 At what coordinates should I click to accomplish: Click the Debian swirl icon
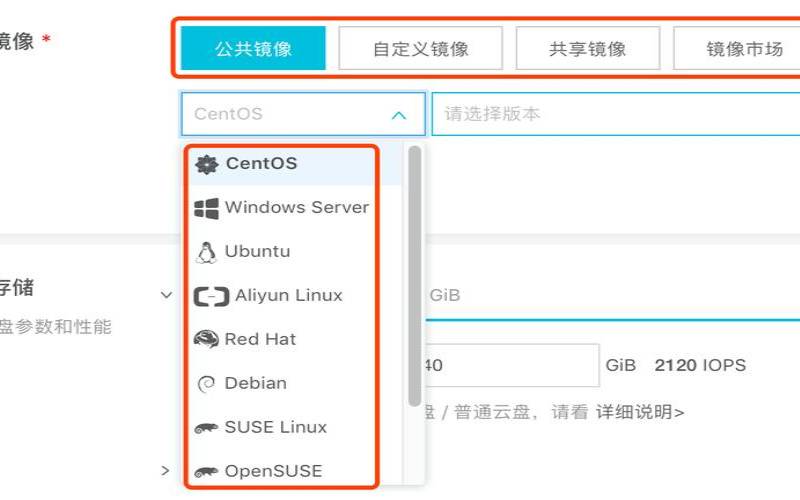(207, 384)
